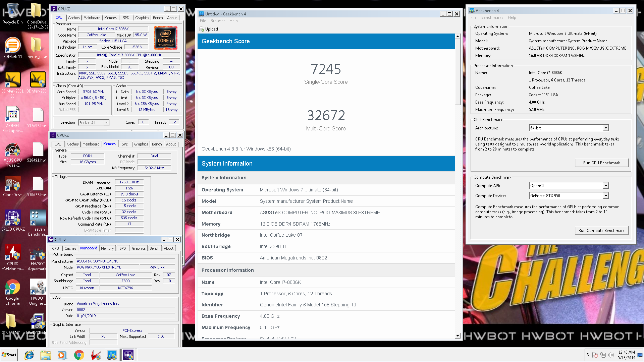Click the Geekbench results vertical scrollbar thumb

pos(458,72)
